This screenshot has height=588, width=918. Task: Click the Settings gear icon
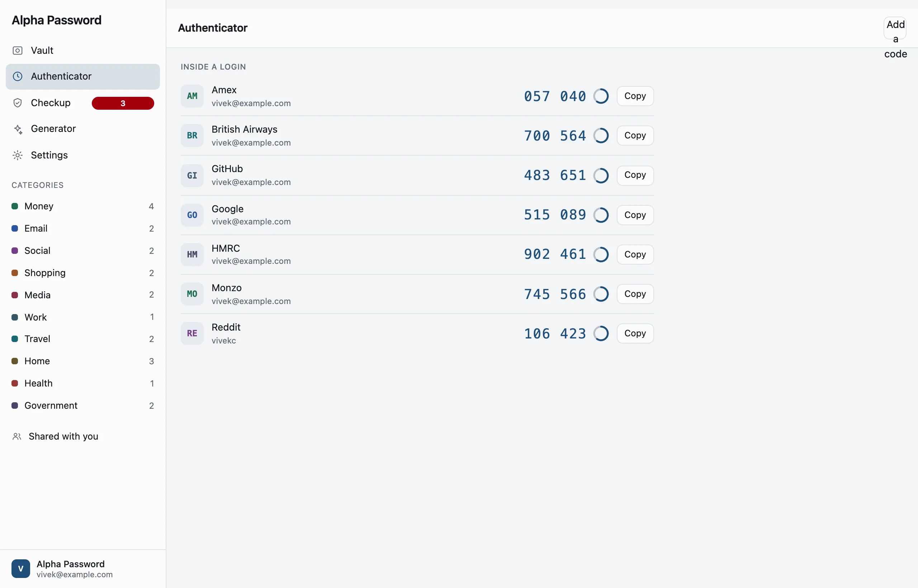tap(18, 155)
